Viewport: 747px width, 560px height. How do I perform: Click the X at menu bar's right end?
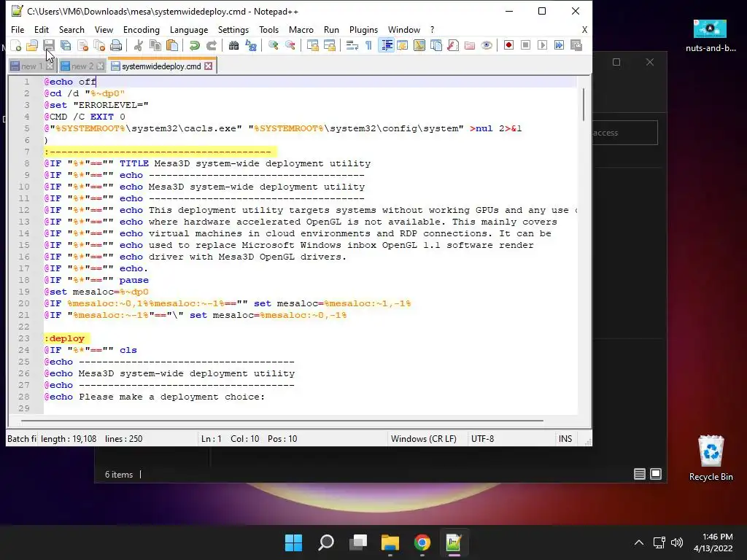point(584,29)
